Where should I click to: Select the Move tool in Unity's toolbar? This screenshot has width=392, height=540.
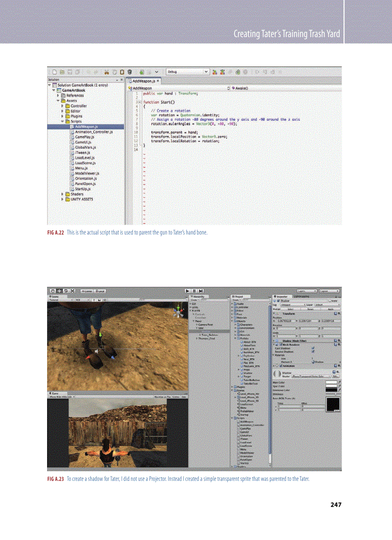point(59,291)
